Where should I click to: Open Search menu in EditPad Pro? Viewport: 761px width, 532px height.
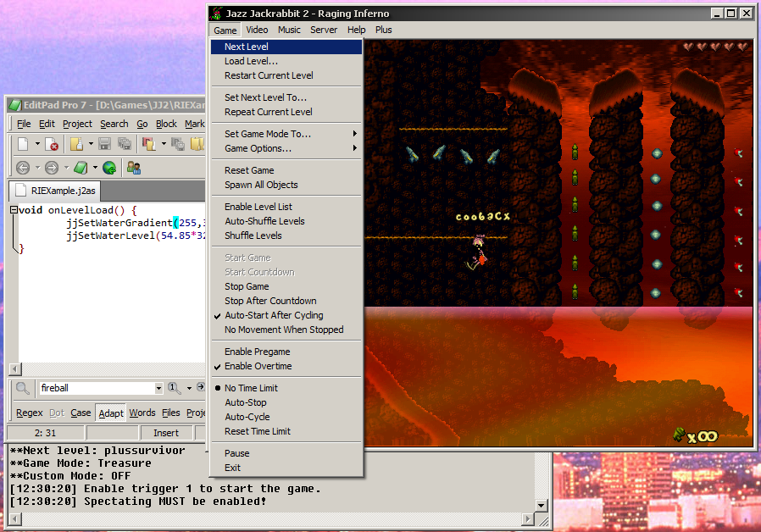coord(114,125)
